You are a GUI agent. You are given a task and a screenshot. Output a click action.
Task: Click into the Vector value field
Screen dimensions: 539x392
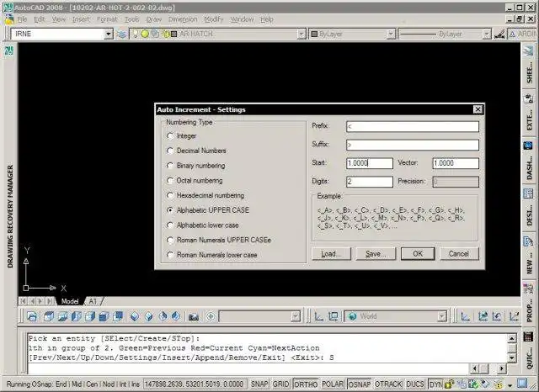pyautogui.click(x=456, y=163)
